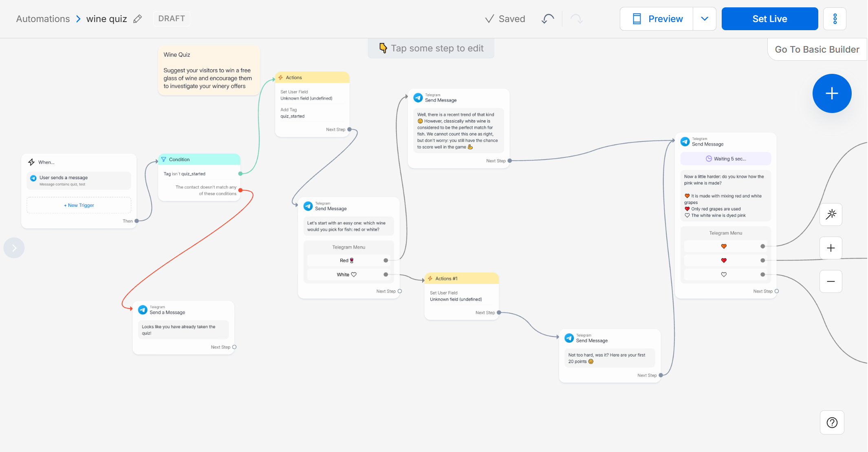Click Go To Basic Builder
Viewport: 868px width, 452px height.
click(817, 49)
